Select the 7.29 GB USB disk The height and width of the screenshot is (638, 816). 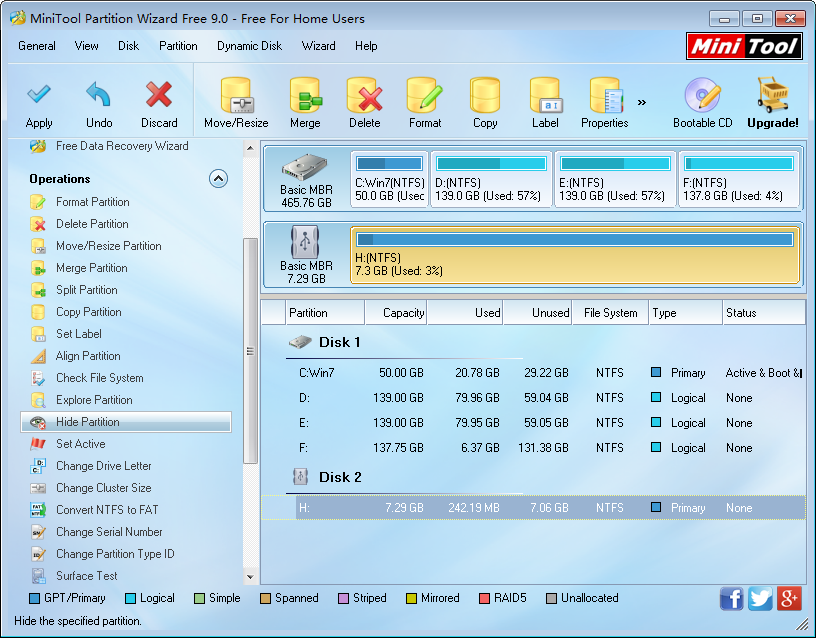tap(307, 255)
